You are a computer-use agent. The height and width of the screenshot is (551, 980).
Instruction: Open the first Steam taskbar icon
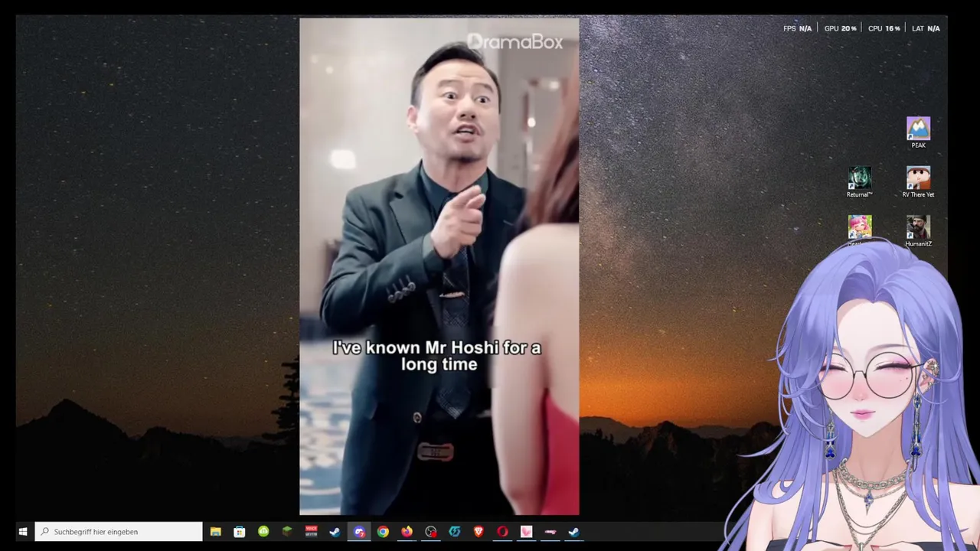(x=335, y=532)
